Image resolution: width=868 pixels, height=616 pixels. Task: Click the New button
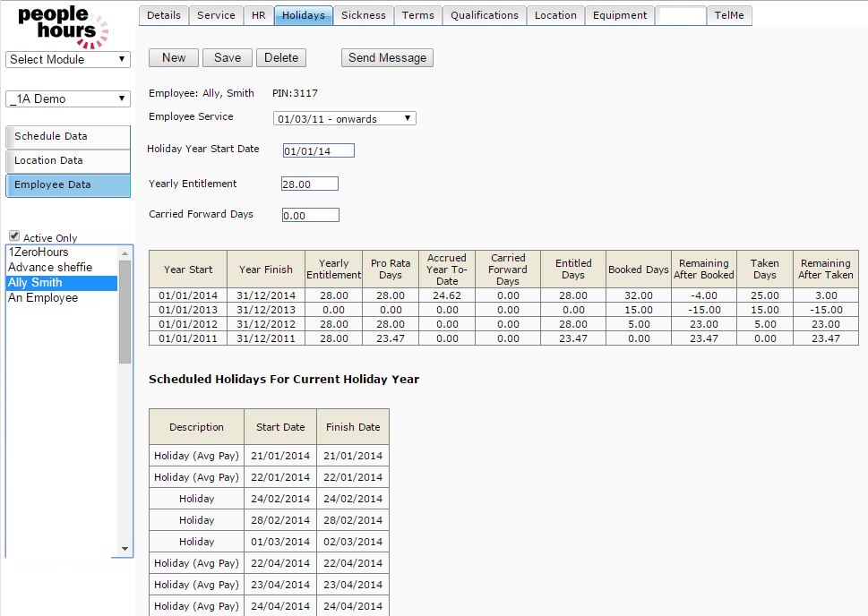(174, 57)
